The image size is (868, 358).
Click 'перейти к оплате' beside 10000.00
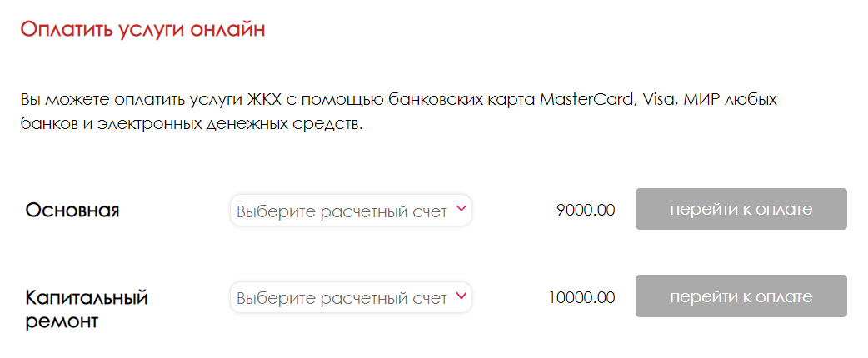coord(741,296)
